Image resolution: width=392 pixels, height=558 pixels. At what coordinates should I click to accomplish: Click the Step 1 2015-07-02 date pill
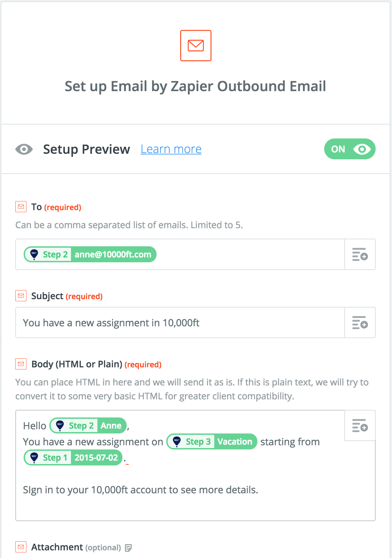point(73,457)
